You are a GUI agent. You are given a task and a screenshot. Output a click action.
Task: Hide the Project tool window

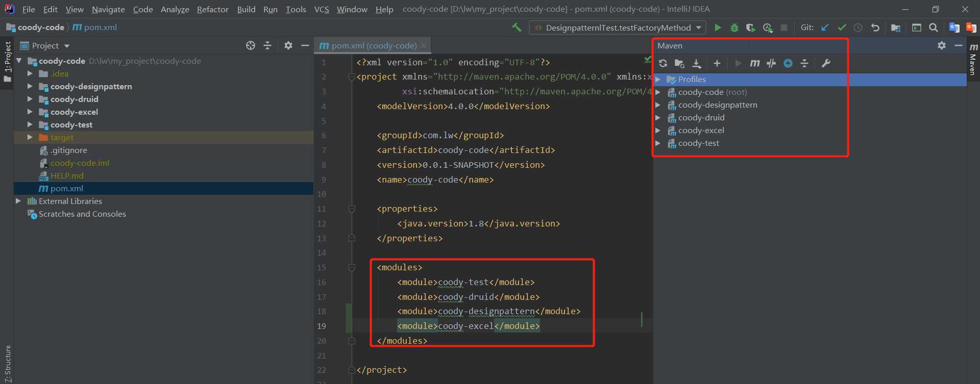tap(305, 46)
